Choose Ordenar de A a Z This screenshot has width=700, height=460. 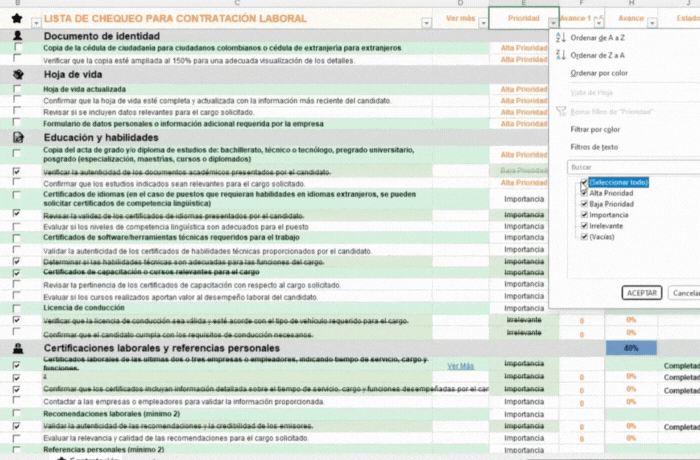point(597,38)
